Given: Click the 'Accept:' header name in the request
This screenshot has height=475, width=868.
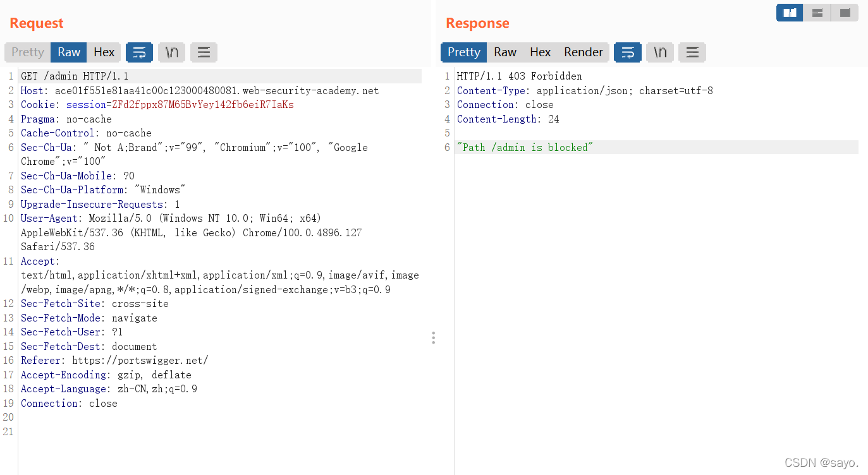Looking at the screenshot, I should (x=40, y=261).
